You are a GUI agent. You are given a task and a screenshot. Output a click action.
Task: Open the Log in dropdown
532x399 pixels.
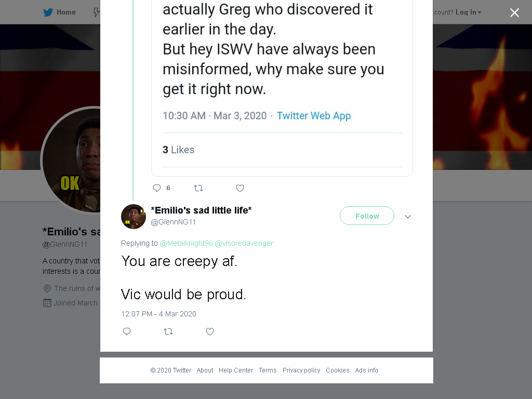point(468,12)
